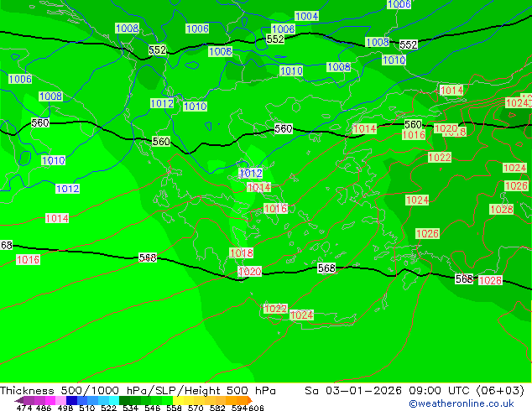
Task: Click the legend value 498
Action: pyautogui.click(x=65, y=408)
